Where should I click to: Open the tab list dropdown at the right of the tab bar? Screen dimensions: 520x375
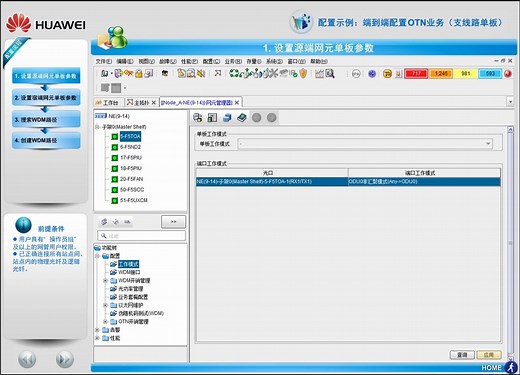point(510,101)
